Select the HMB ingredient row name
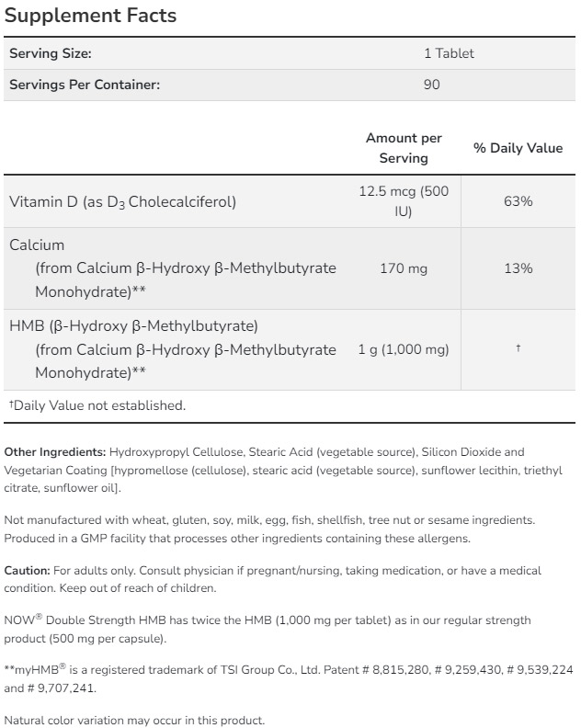The width and height of the screenshot is (581, 728). [133, 325]
